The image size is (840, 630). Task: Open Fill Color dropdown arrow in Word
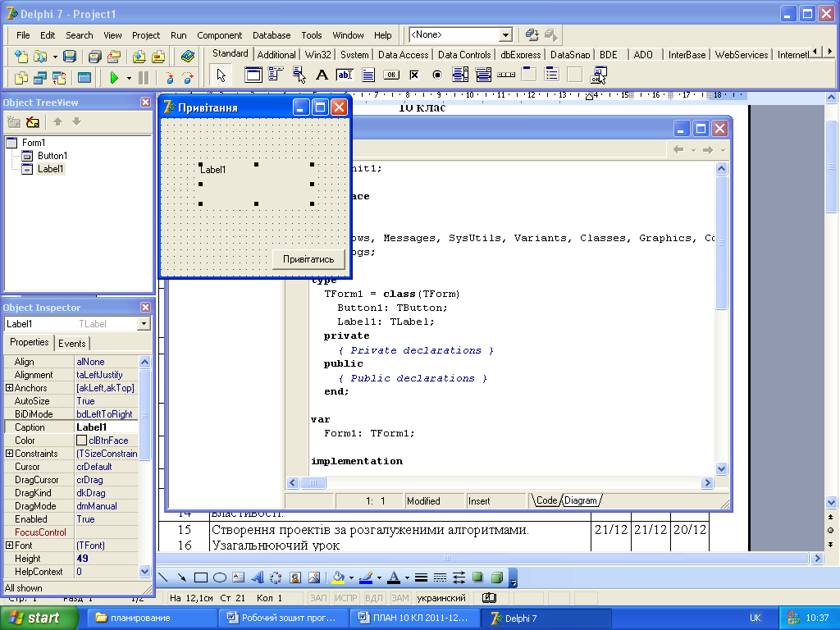[x=351, y=578]
